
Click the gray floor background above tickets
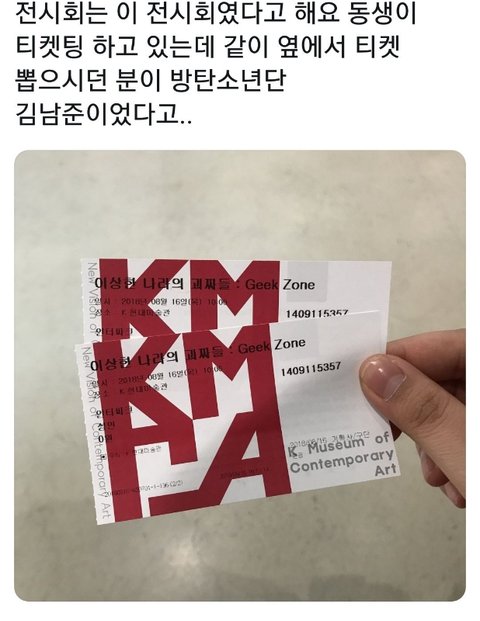(x=240, y=204)
